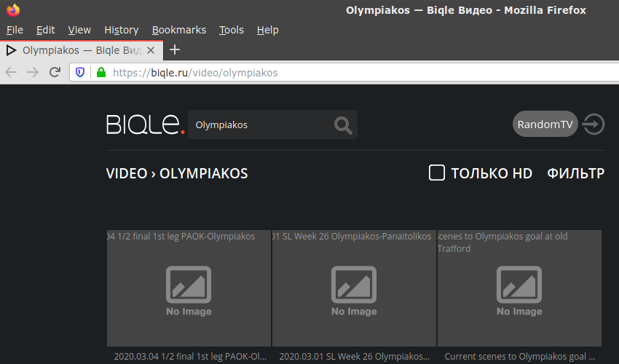619x364 pixels.
Task: Open the View menu
Action: click(79, 30)
